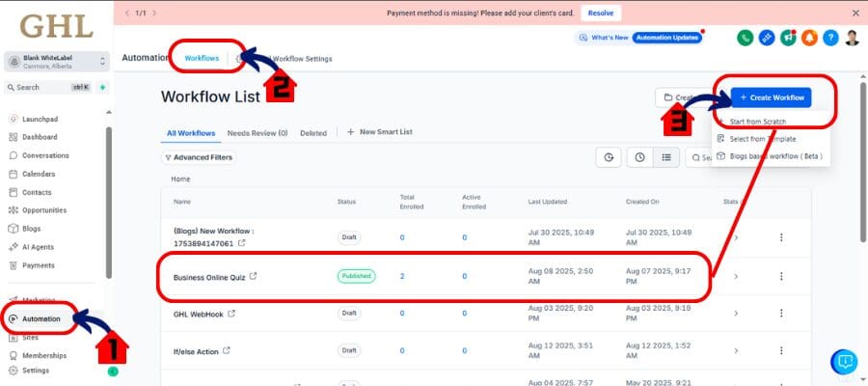This screenshot has width=868, height=386.
Task: Click the sidebar vertical scrollbar
Action: coord(108,203)
